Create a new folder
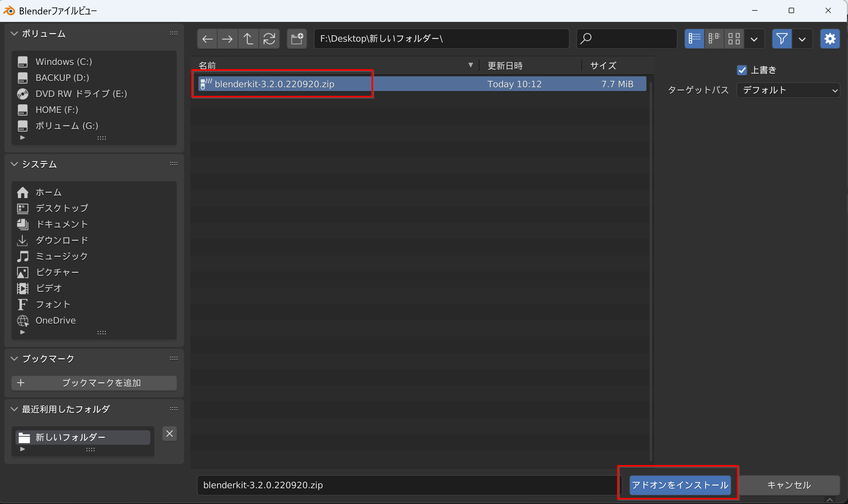The image size is (848, 504). [297, 39]
